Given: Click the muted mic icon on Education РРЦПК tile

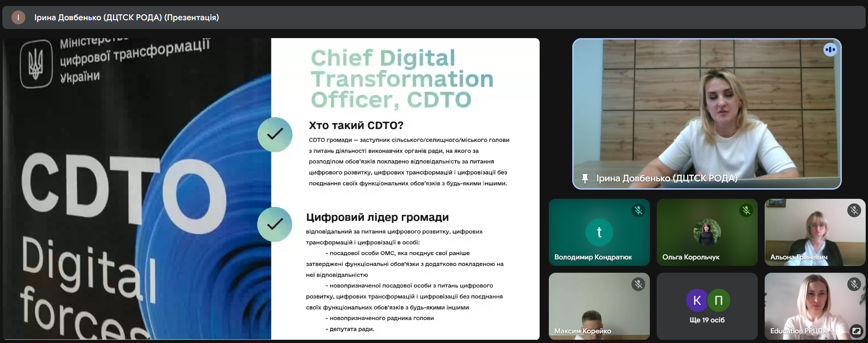Looking at the screenshot, I should [854, 284].
